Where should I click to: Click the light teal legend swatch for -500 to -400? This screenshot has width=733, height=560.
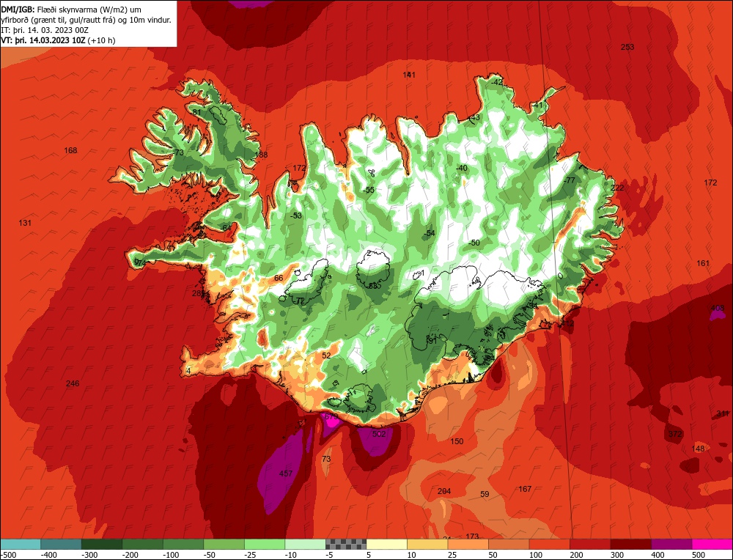click(x=21, y=544)
